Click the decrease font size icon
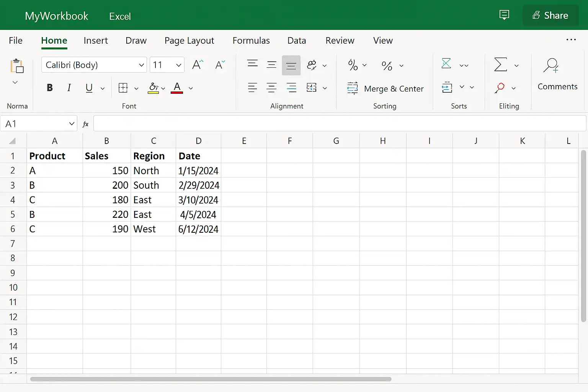The image size is (588, 392). tap(220, 65)
